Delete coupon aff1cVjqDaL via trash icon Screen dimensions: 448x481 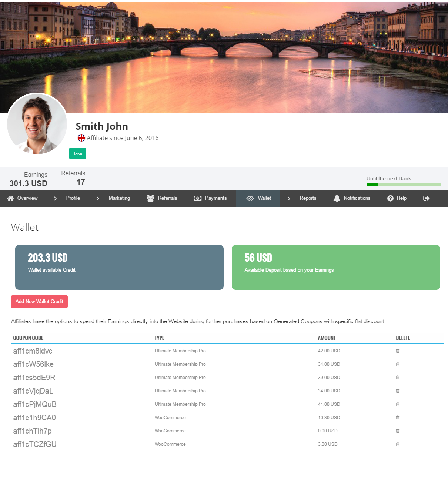398,391
